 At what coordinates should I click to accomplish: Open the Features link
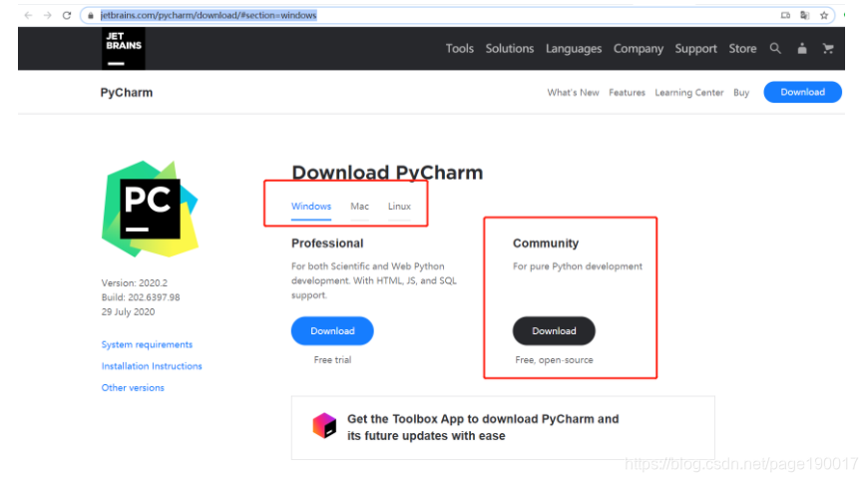click(627, 93)
